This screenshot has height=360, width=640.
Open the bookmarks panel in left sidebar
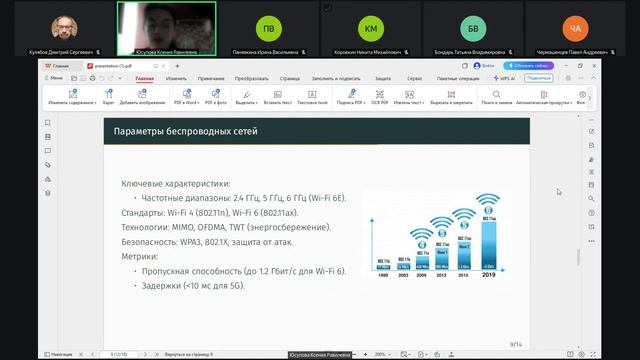tap(48, 122)
